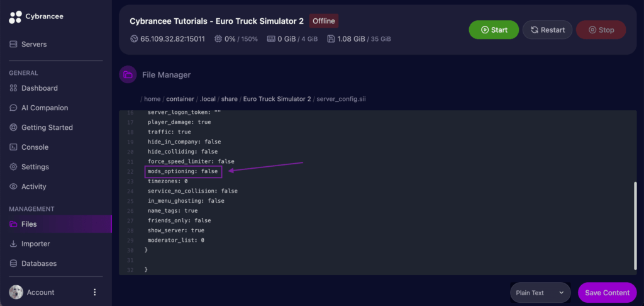This screenshot has height=306, width=644.
Task: Click line force_speed_limiter: false
Action: coord(191,162)
